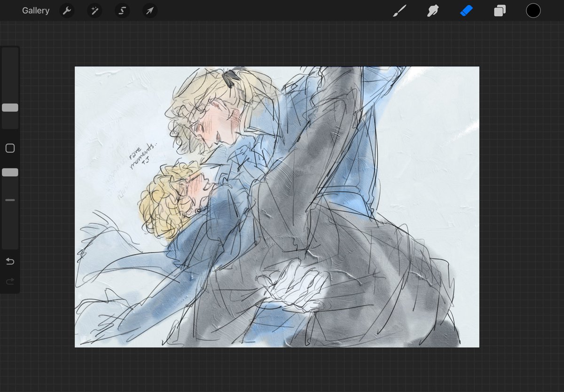Select the Eraser tool
This screenshot has height=392, width=564.
coord(466,10)
